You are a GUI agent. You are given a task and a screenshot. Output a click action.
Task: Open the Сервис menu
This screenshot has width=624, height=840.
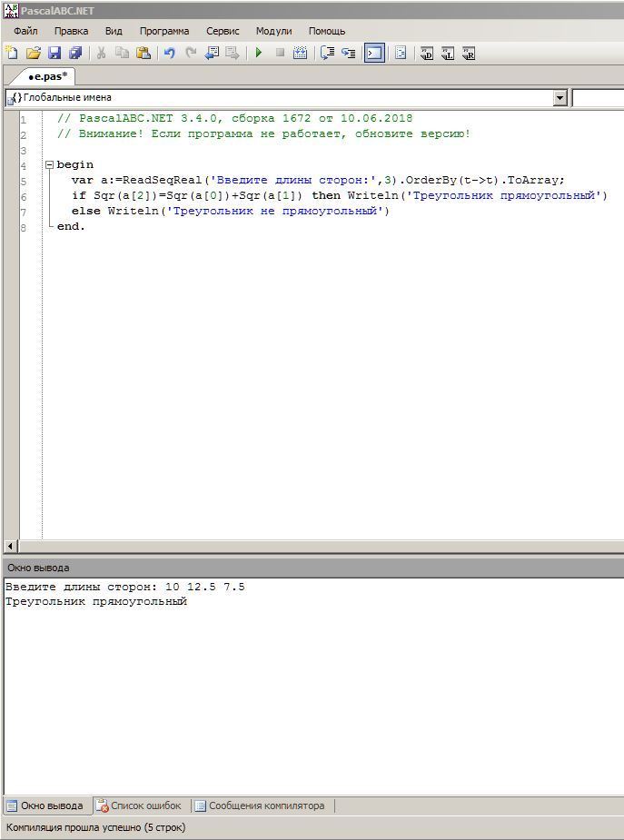(x=223, y=31)
